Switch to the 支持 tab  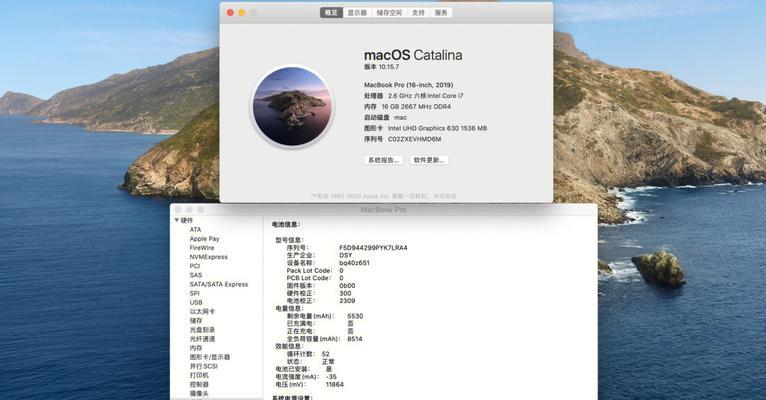tap(418, 13)
